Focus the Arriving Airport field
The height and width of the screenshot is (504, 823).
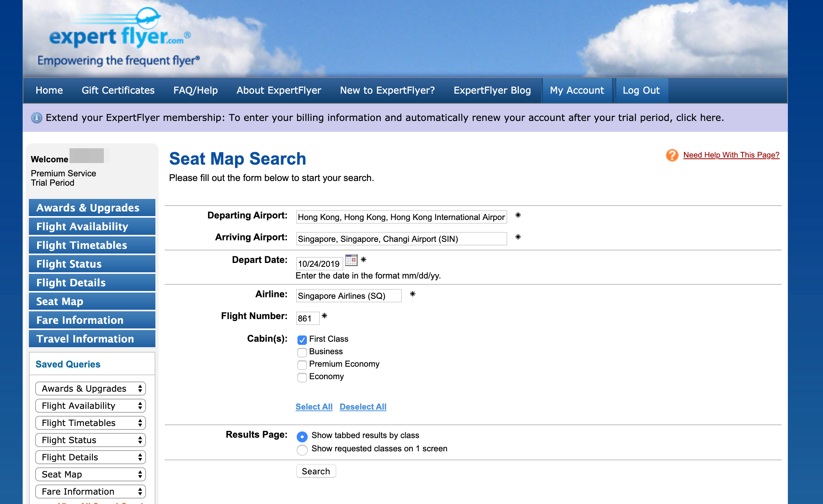tap(401, 239)
